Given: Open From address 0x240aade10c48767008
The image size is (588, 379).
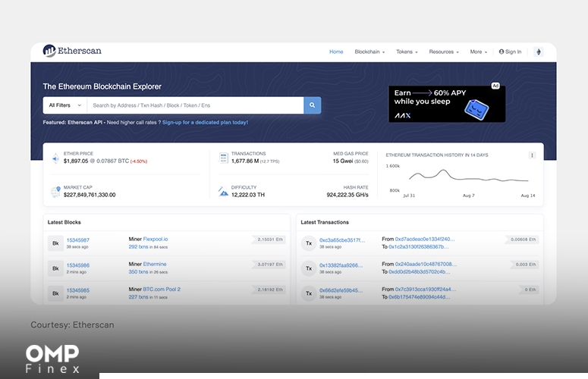Looking at the screenshot, I should (x=426, y=264).
